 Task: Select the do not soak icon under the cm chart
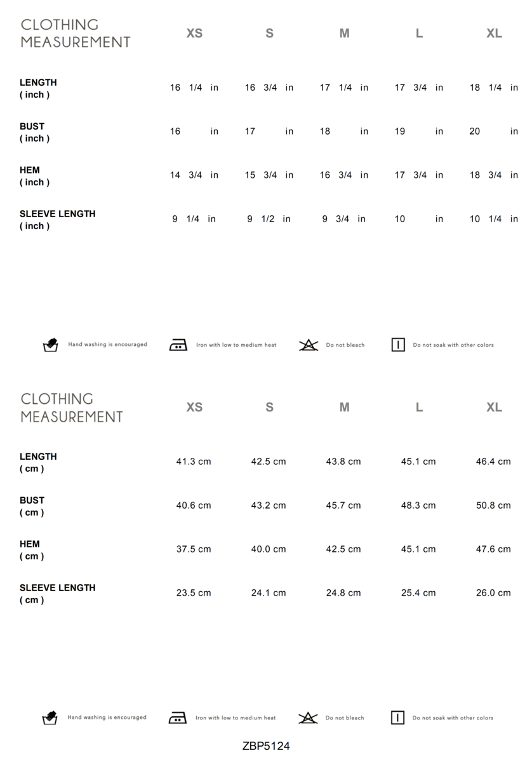pos(398,718)
